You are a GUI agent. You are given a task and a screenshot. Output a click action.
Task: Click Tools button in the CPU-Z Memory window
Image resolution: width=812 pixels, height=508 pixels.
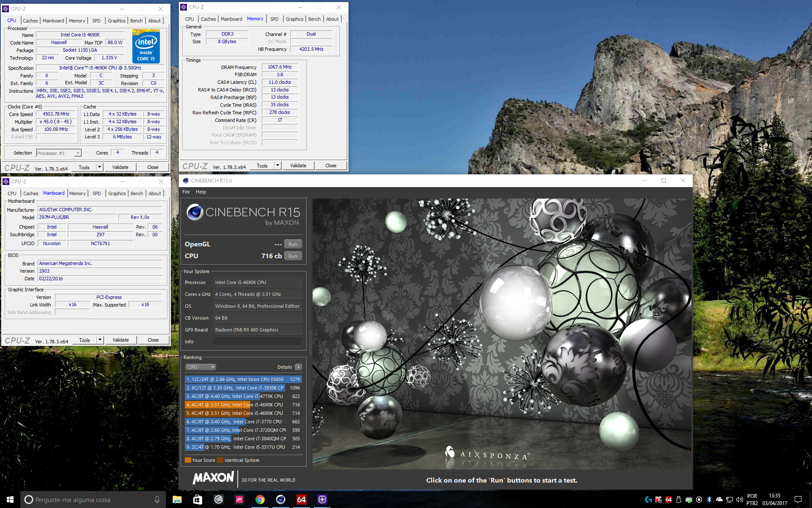262,166
